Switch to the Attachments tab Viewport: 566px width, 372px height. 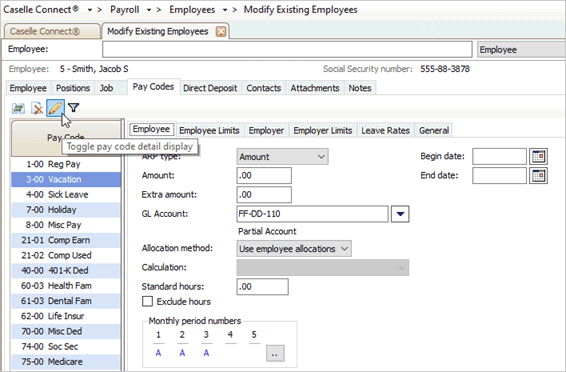[315, 88]
